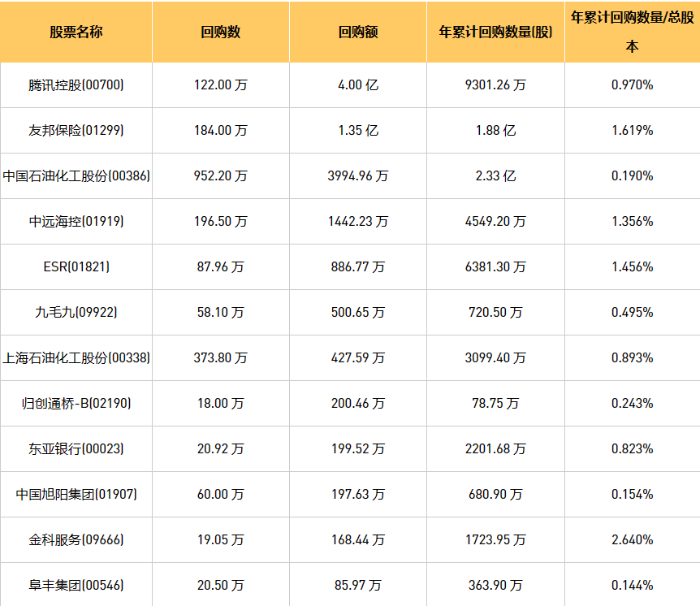Screen dimensions: 700x606
Task: Click the 2.640% ratio cell
Action: tap(632, 540)
